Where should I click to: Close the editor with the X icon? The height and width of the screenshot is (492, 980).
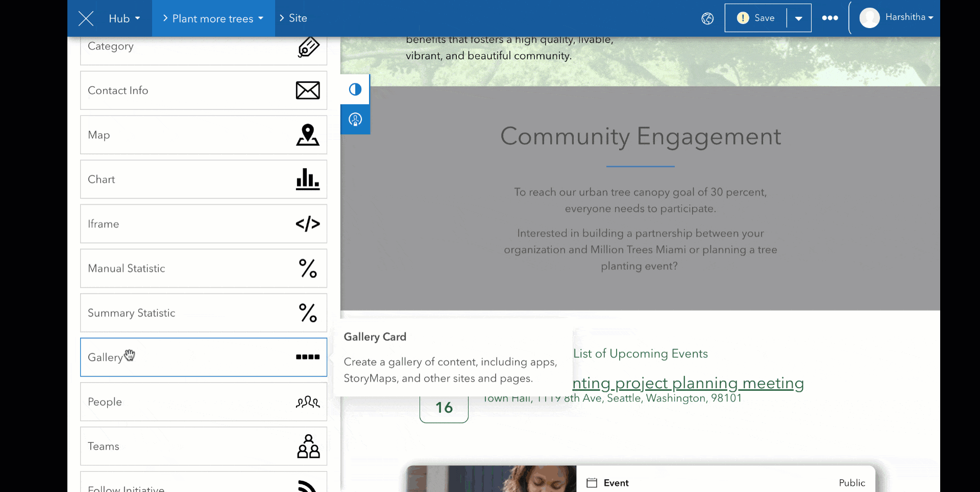(86, 18)
